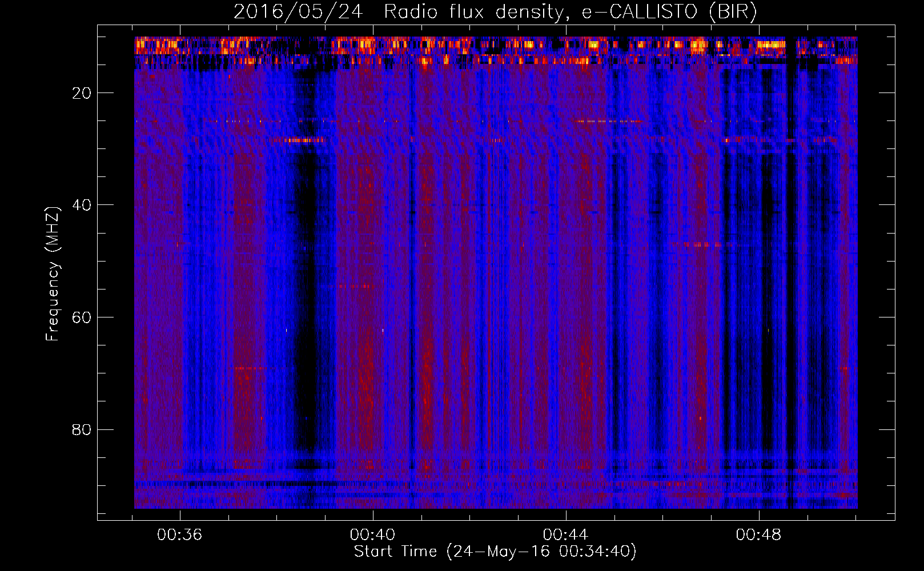Click the 00:36 time tick label

180,534
